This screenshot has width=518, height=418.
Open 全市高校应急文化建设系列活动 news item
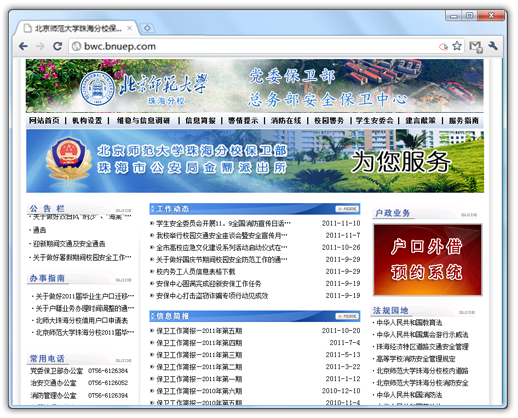tap(222, 247)
